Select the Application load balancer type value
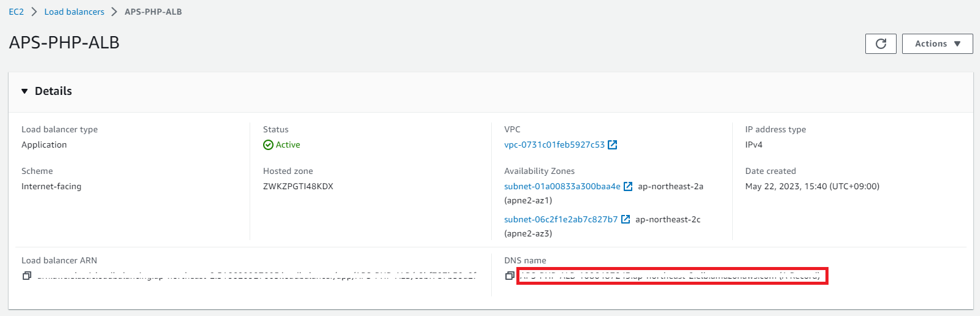 pyautogui.click(x=44, y=145)
